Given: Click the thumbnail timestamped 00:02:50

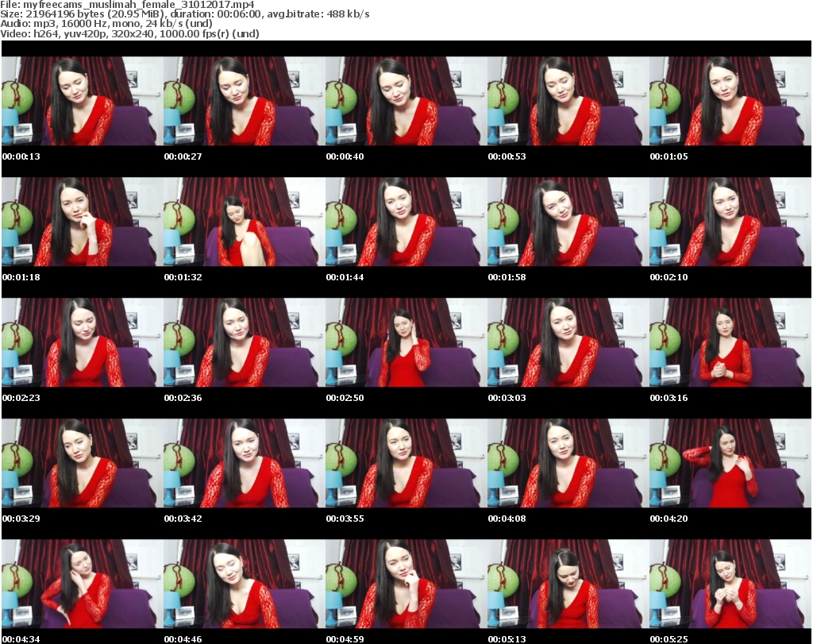Looking at the screenshot, I should tap(406, 342).
